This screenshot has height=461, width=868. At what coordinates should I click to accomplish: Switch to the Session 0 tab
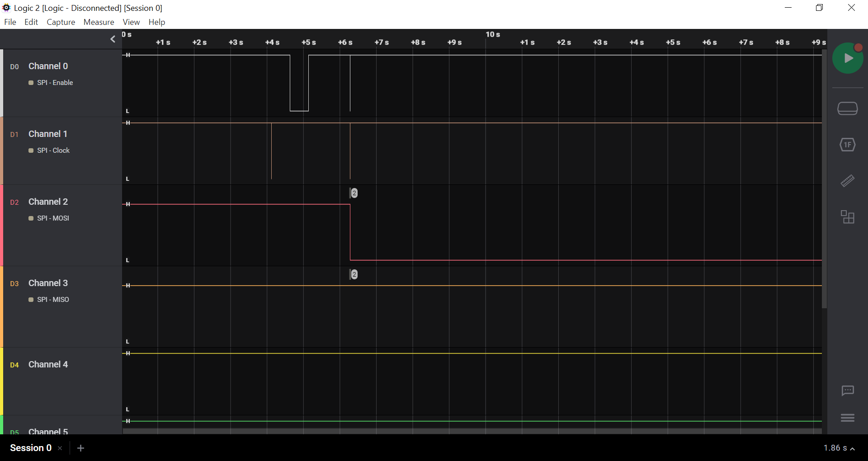pos(30,448)
